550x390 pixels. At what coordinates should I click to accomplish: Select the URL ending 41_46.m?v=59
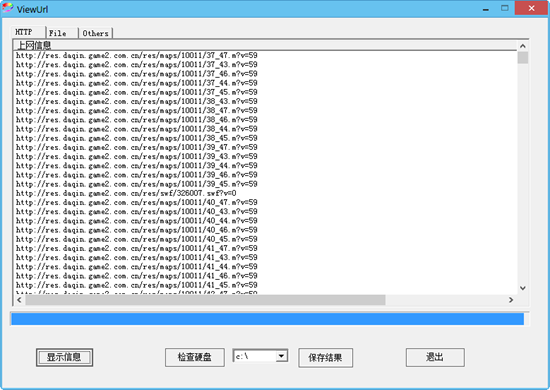136,276
